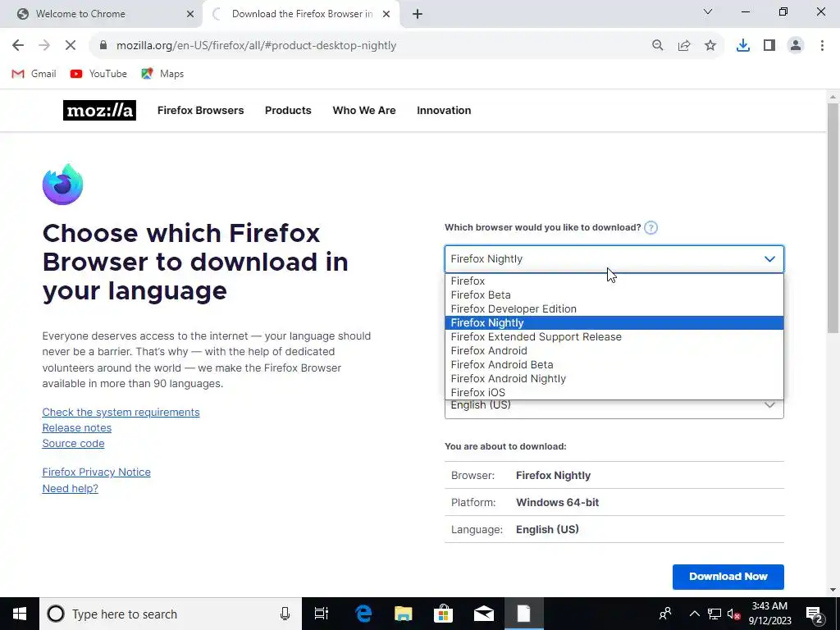This screenshot has height=630, width=840.
Task: Open the Chrome downloads icon
Action: (743, 46)
